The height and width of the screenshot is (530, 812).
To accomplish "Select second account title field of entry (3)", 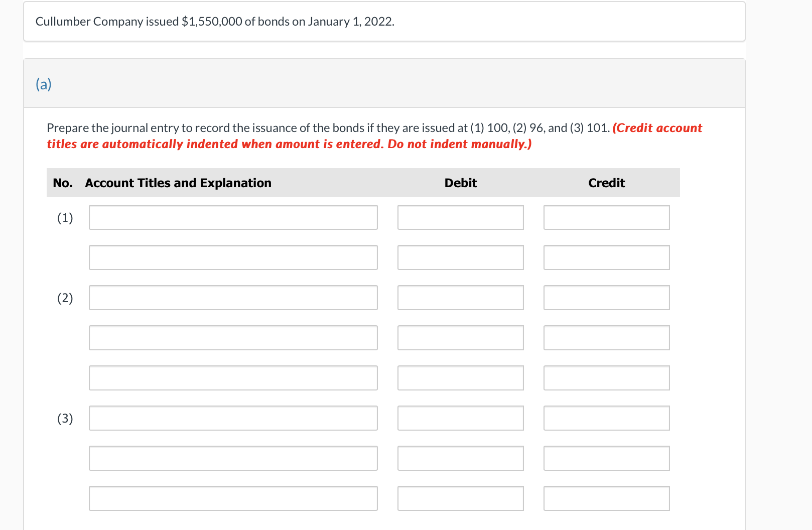I will click(x=233, y=458).
